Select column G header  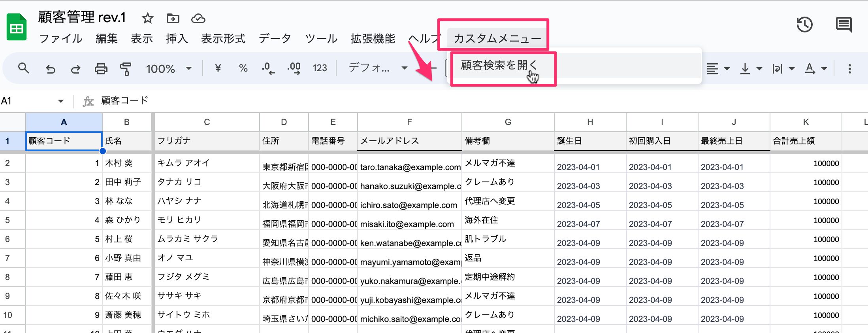tap(508, 122)
